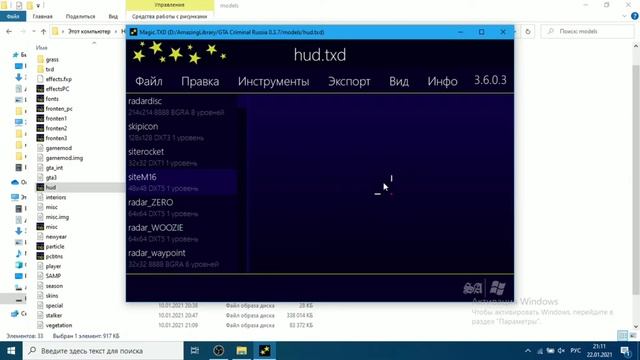Open File Explorer from the taskbar
This screenshot has width=640, height=360.
point(242,351)
